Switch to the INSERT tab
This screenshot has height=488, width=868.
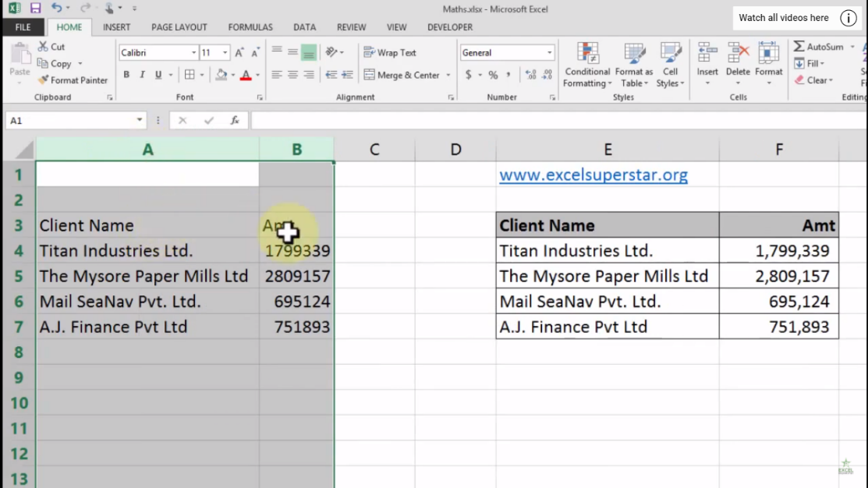coord(116,27)
